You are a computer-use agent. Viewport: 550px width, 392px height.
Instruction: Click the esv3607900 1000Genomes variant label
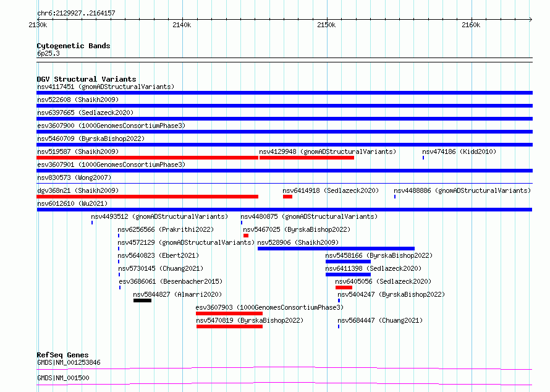coord(111,126)
